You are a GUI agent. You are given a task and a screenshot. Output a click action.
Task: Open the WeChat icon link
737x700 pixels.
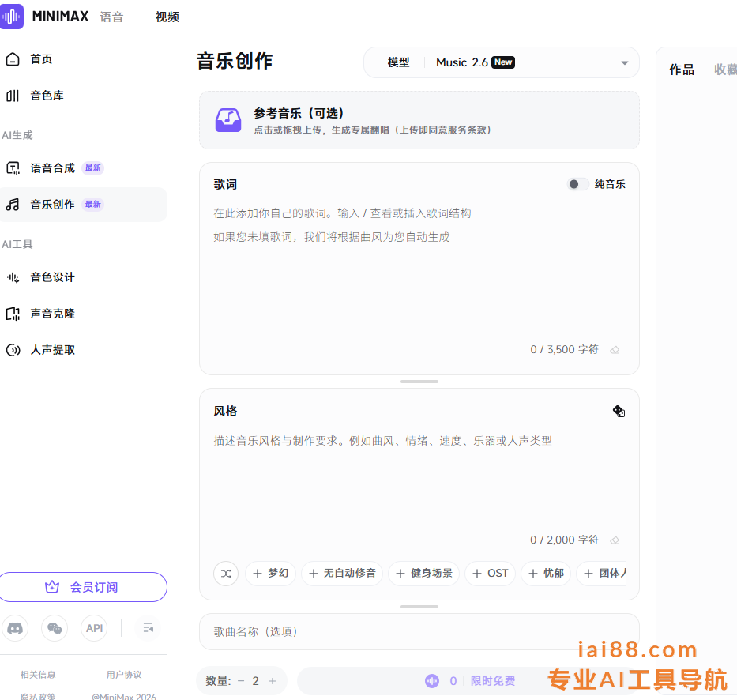(x=55, y=628)
